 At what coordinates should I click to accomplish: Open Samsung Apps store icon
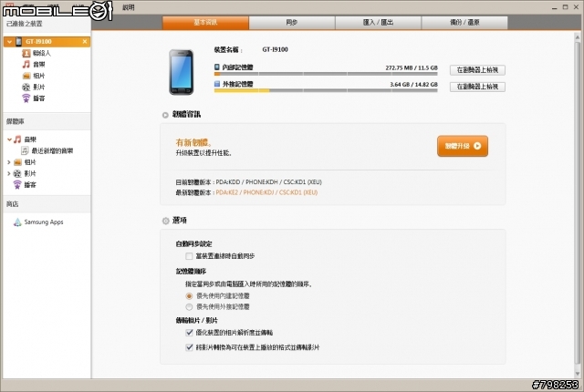click(x=17, y=222)
